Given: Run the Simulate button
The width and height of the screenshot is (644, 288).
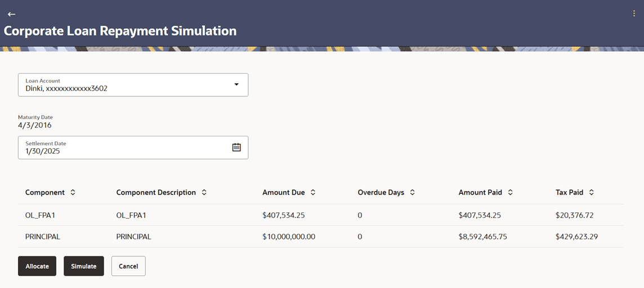Looking at the screenshot, I should (83, 266).
